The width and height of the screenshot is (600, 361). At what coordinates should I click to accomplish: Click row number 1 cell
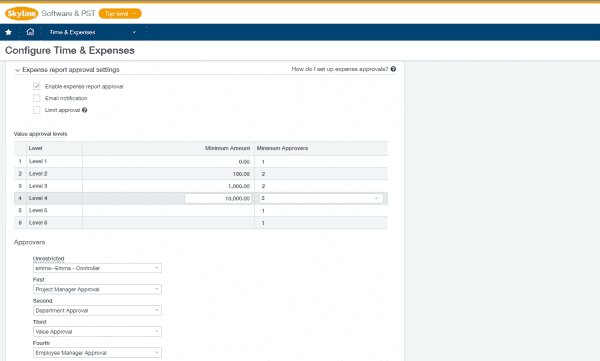20,162
